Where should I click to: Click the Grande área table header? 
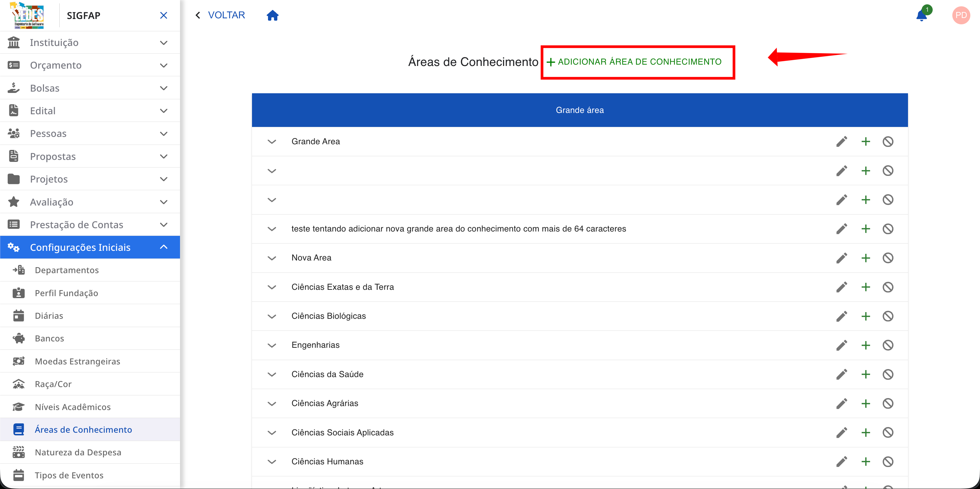pyautogui.click(x=579, y=110)
